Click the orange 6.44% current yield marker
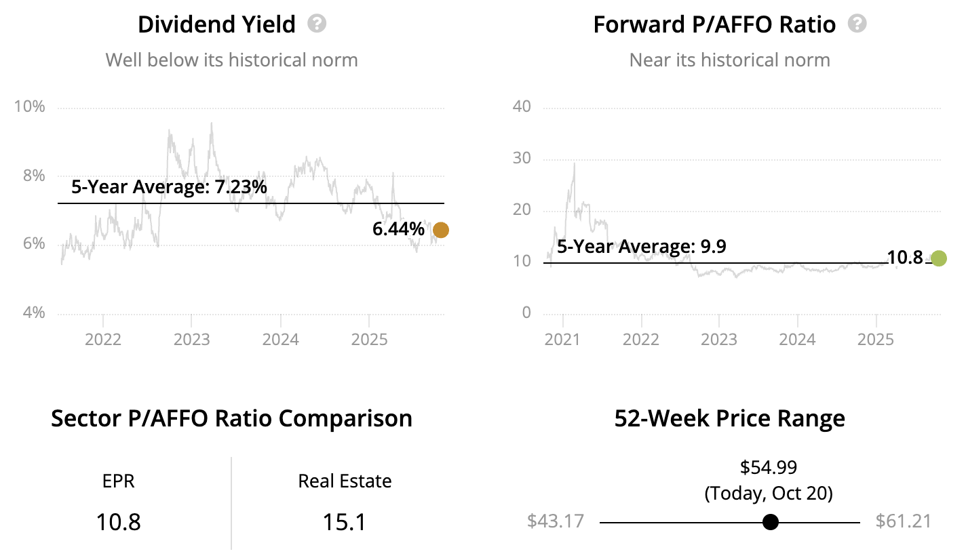This screenshot has width=966, height=560. 441,231
